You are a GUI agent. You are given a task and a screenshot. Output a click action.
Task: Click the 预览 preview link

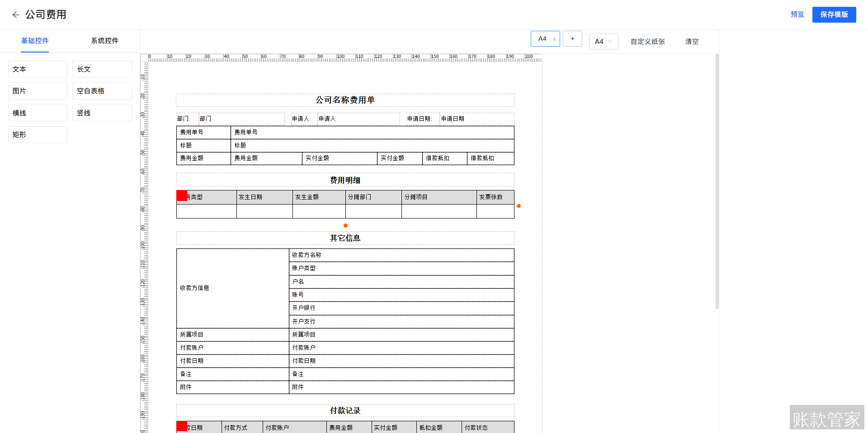(x=797, y=14)
